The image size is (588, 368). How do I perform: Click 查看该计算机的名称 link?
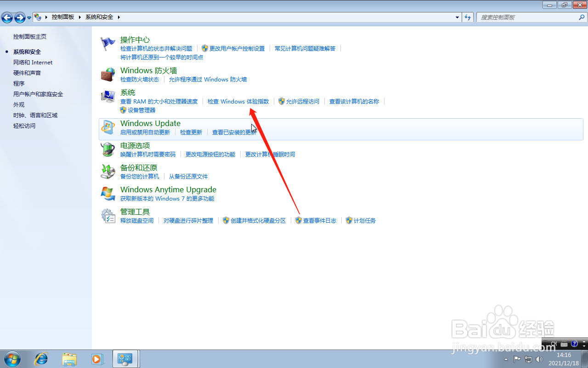click(x=354, y=101)
